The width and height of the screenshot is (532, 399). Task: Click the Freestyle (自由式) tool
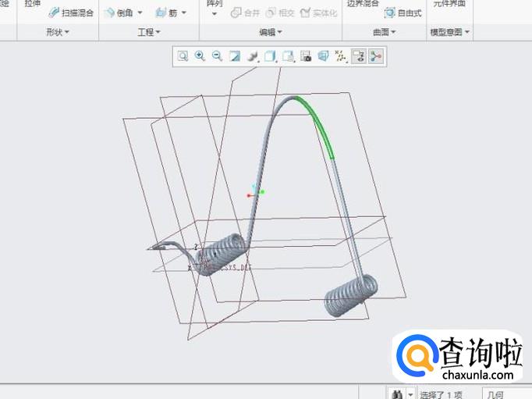coord(403,13)
